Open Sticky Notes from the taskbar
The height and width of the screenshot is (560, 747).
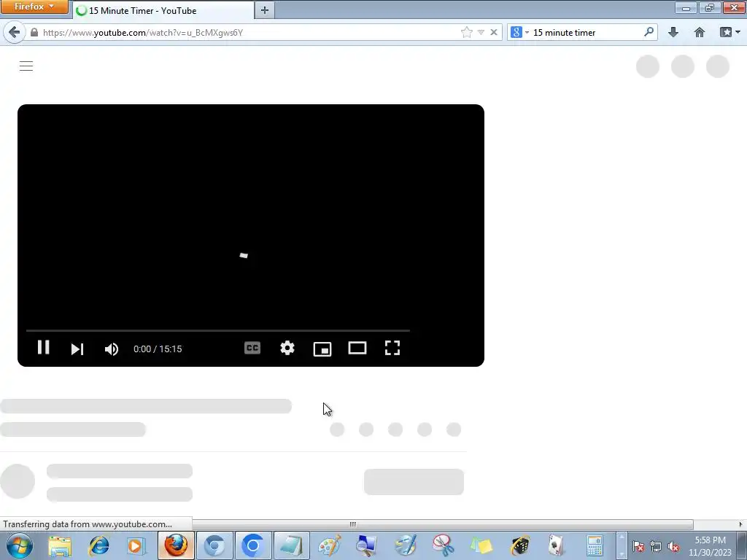[481, 545]
